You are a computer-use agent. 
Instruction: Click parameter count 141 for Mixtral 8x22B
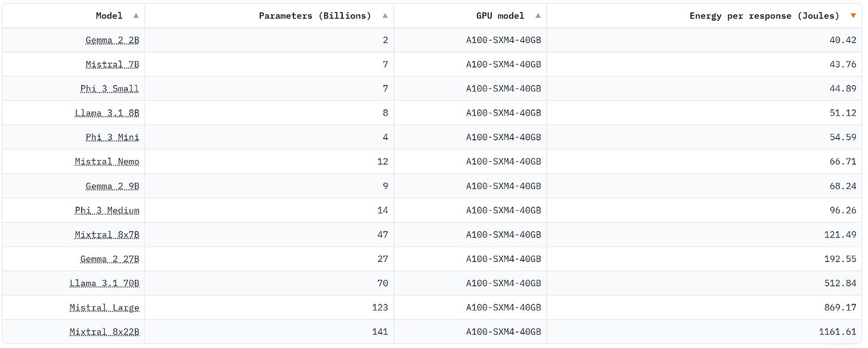click(x=380, y=332)
